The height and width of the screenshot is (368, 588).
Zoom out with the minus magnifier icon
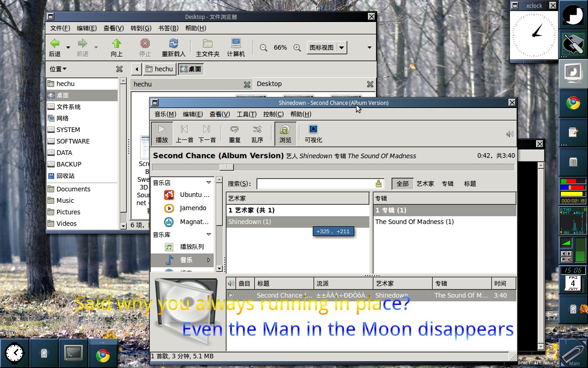pyautogui.click(x=264, y=47)
